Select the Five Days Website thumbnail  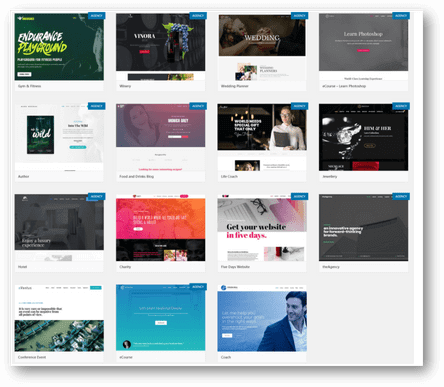(x=262, y=228)
